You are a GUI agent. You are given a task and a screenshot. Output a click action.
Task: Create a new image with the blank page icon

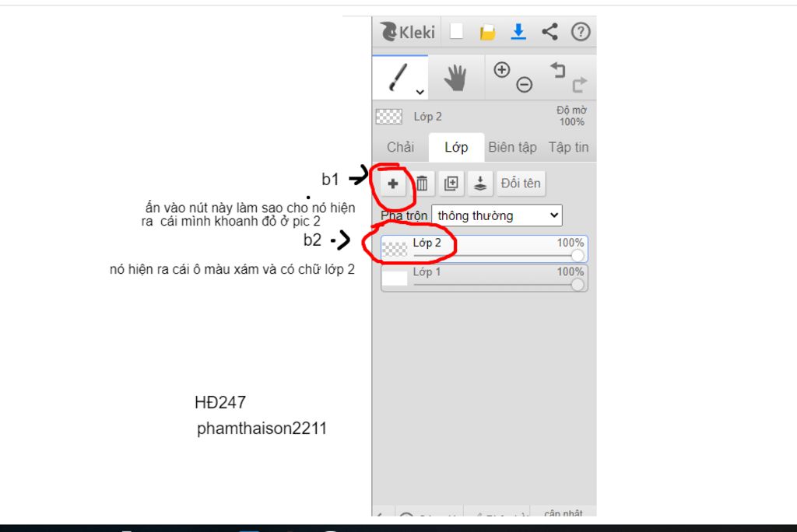tap(456, 32)
